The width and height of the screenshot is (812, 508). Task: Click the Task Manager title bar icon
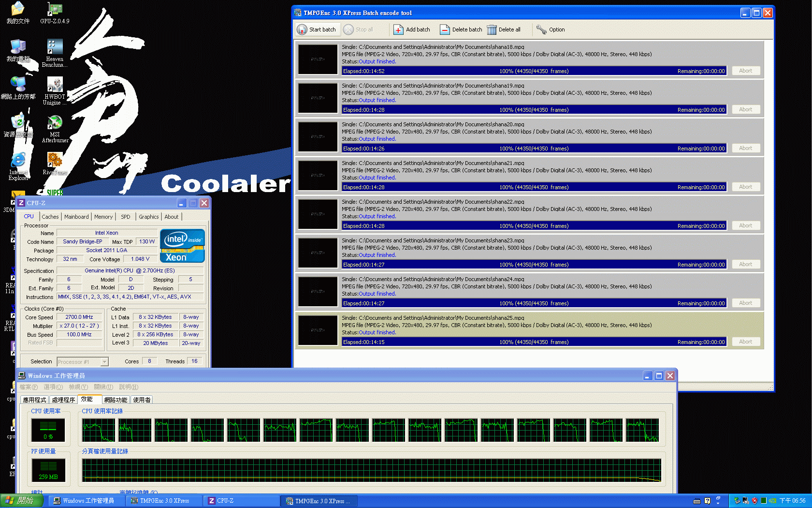(x=22, y=375)
